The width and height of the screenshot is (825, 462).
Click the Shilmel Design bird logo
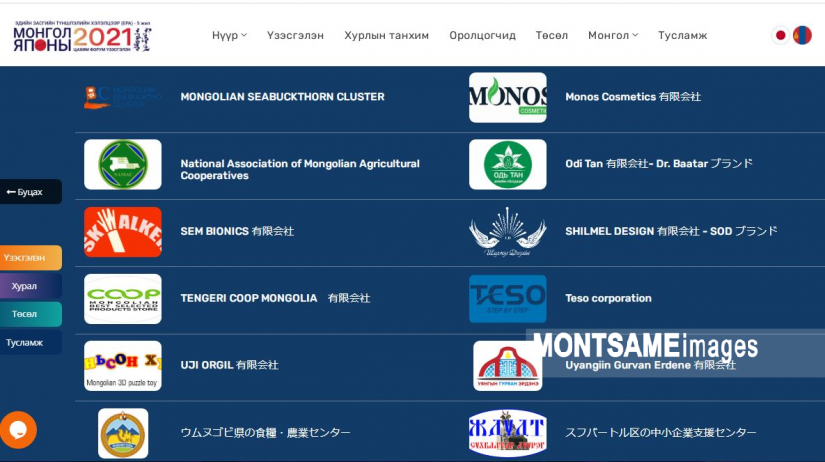508,232
